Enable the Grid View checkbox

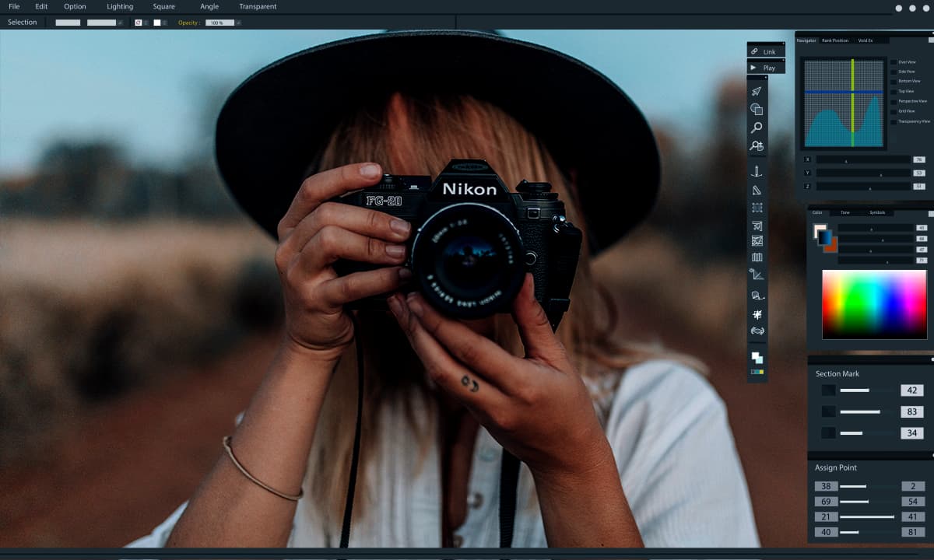pos(894,111)
